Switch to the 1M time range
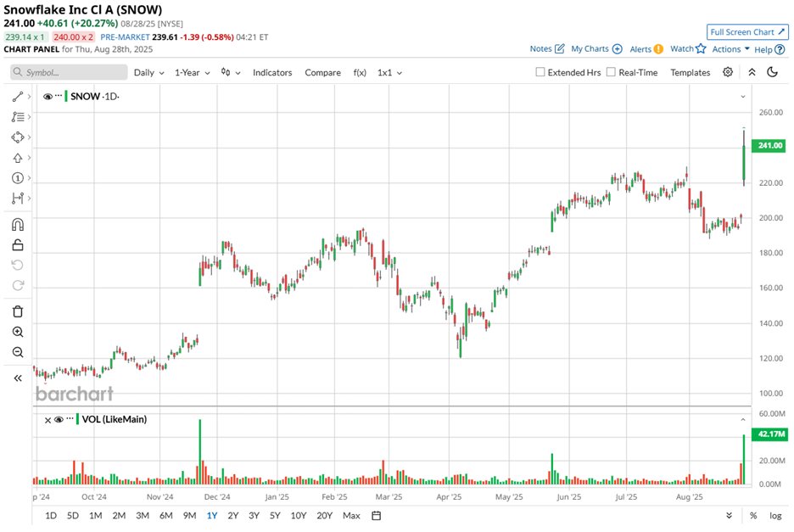 tap(96, 516)
